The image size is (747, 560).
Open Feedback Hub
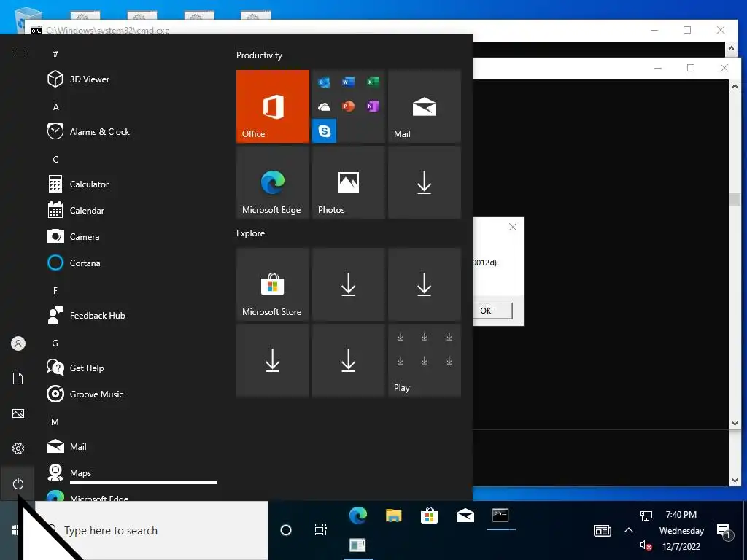pos(131,315)
